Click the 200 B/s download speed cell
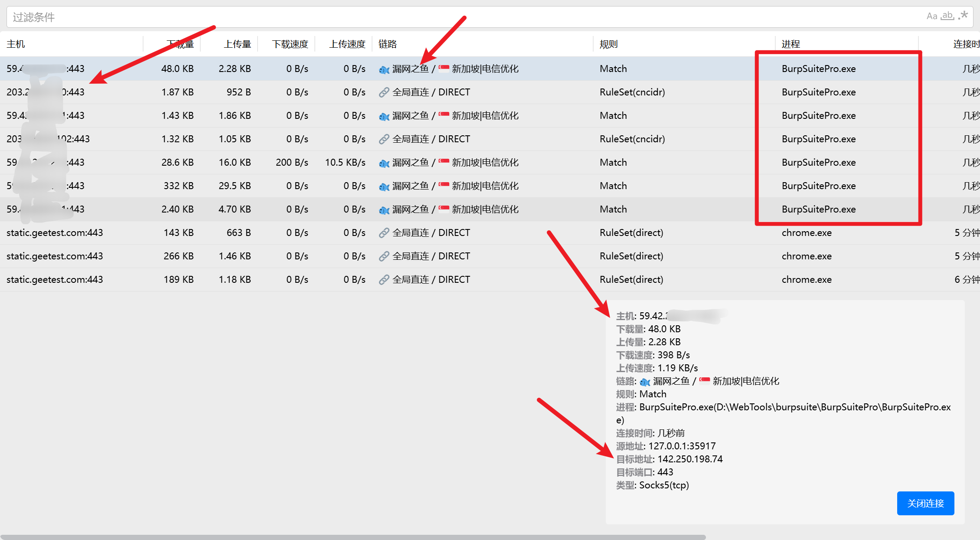 pos(292,162)
